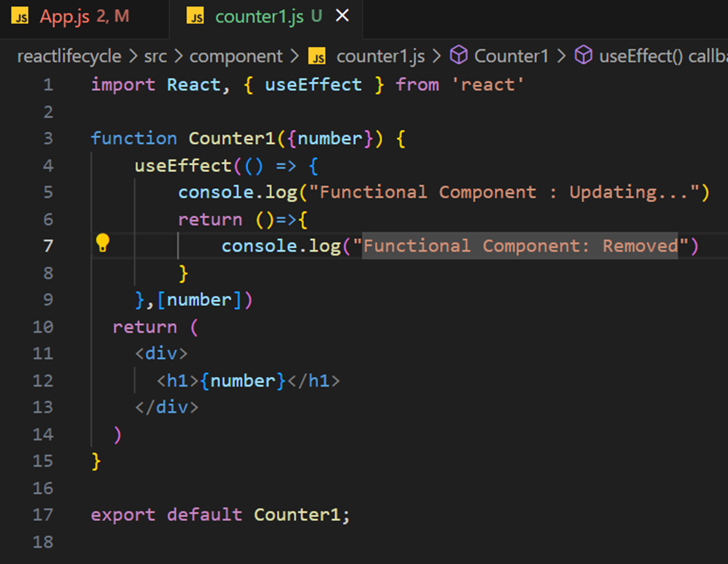Click the 'return' keyword on line 10

click(144, 327)
